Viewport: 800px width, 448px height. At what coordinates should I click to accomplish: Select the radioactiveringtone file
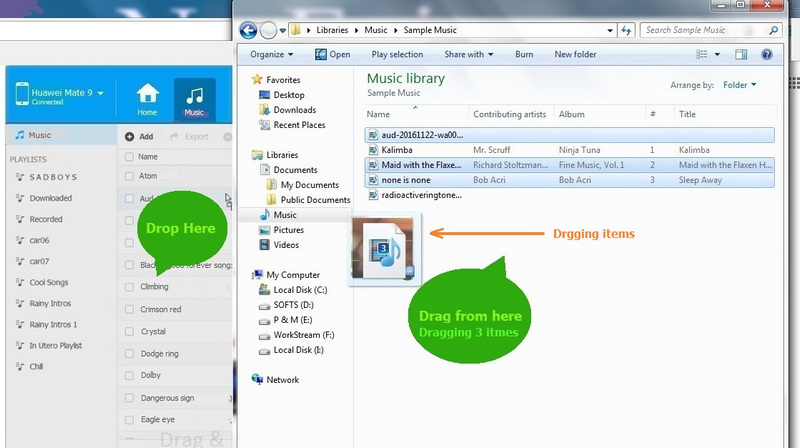tap(569, 195)
